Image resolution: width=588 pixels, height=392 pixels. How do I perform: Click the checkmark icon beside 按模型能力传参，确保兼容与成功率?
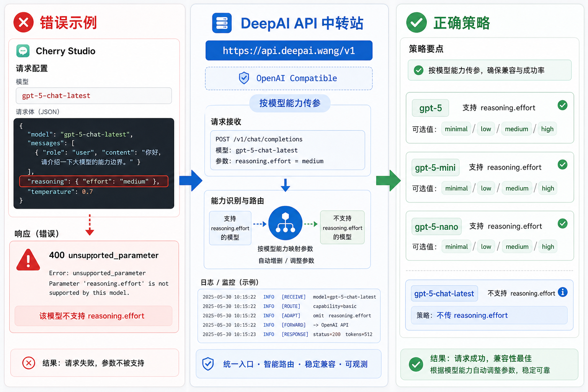point(419,70)
